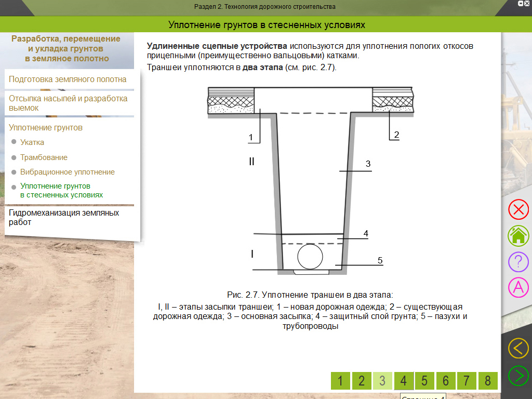Viewport: 532px width, 399px height.
Task: Jump to page 1
Action: click(x=340, y=381)
